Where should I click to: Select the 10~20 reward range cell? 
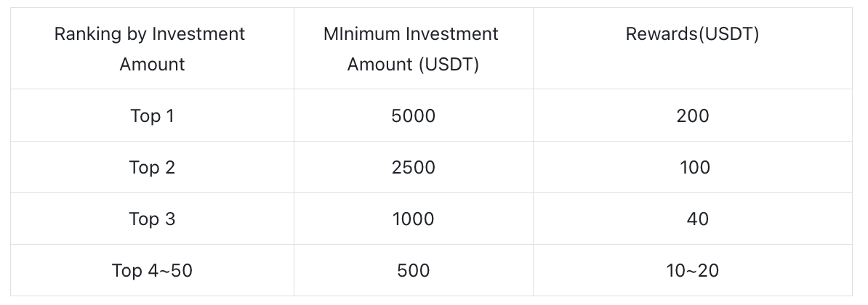(x=692, y=271)
